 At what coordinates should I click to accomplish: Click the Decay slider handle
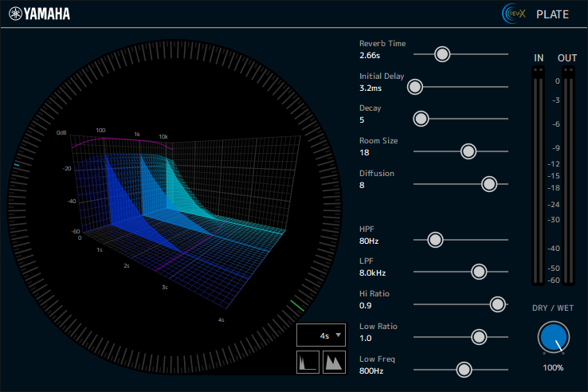pos(421,119)
